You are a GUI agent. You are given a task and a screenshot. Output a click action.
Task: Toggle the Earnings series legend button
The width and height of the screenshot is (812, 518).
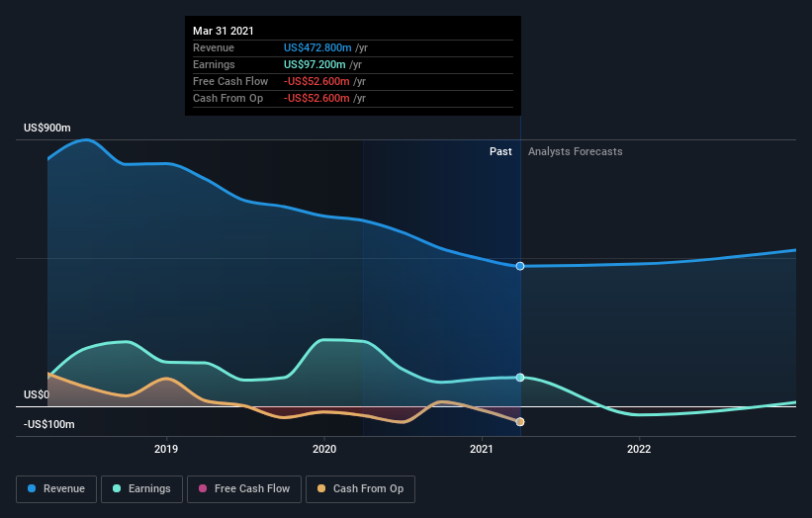pyautogui.click(x=141, y=489)
